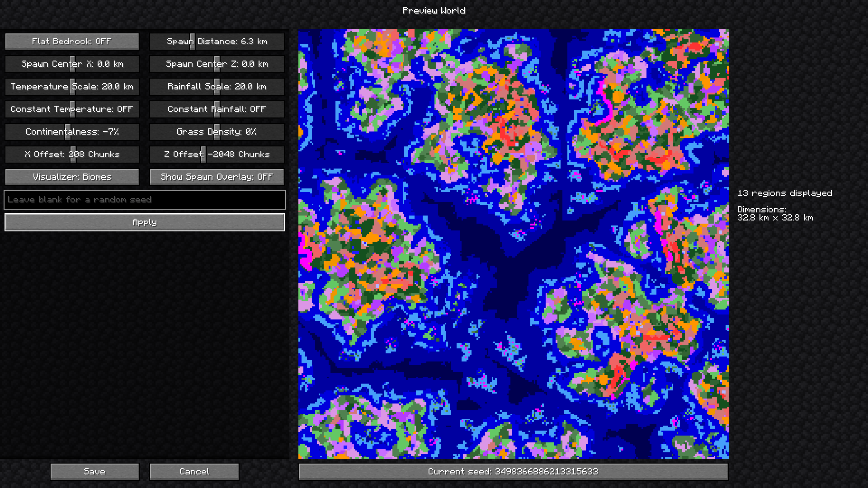Cancel out of Preview World
The width and height of the screenshot is (868, 488).
coord(193,471)
